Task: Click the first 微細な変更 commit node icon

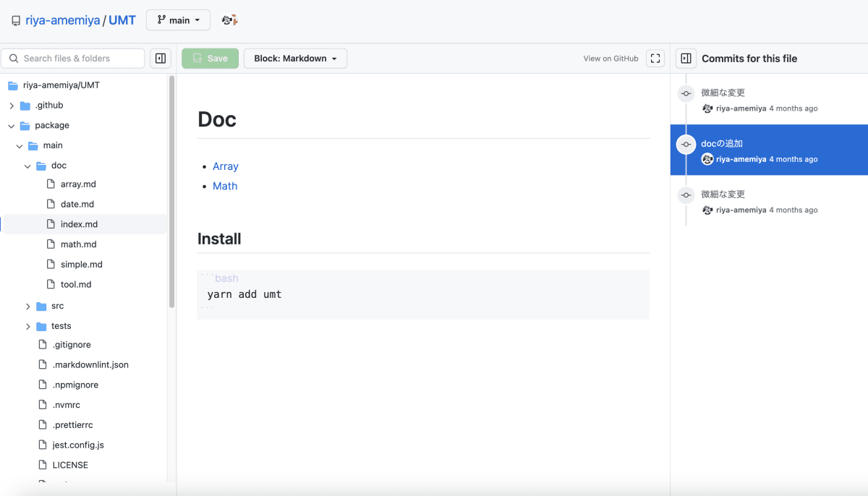Action: click(686, 93)
